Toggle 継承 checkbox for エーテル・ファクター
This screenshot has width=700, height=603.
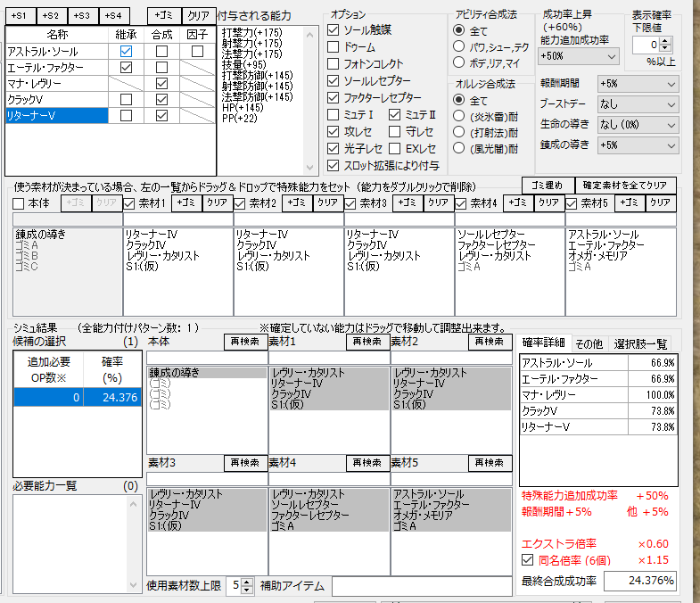pos(126,68)
